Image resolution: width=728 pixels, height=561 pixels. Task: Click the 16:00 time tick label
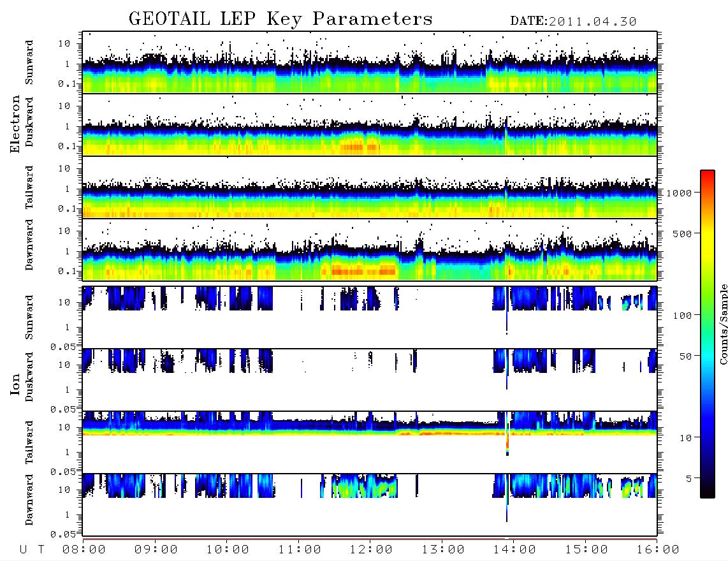pyautogui.click(x=657, y=550)
